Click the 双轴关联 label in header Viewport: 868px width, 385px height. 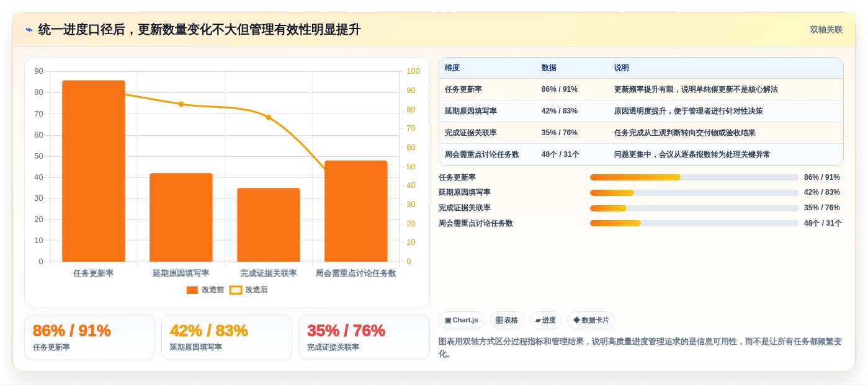[826, 30]
